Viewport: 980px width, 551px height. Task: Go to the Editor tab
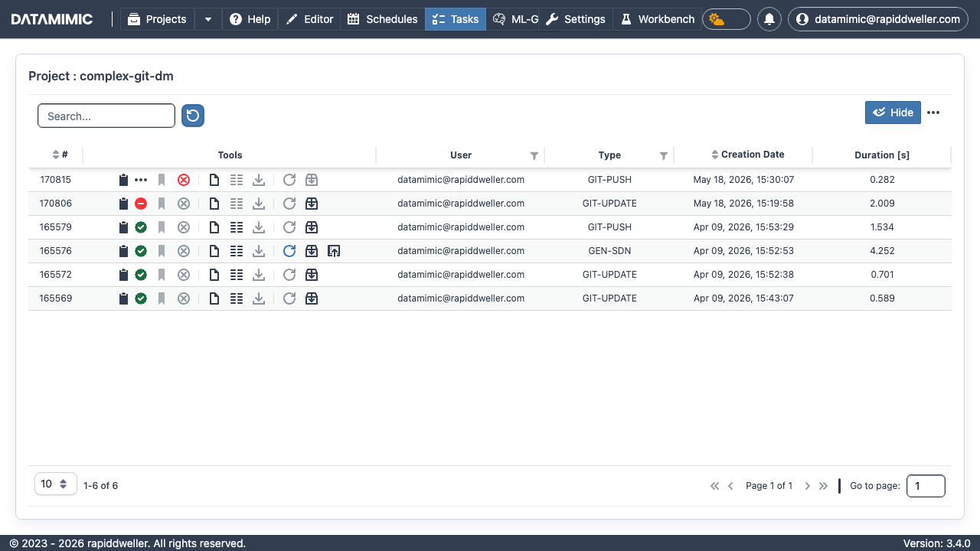pos(309,19)
